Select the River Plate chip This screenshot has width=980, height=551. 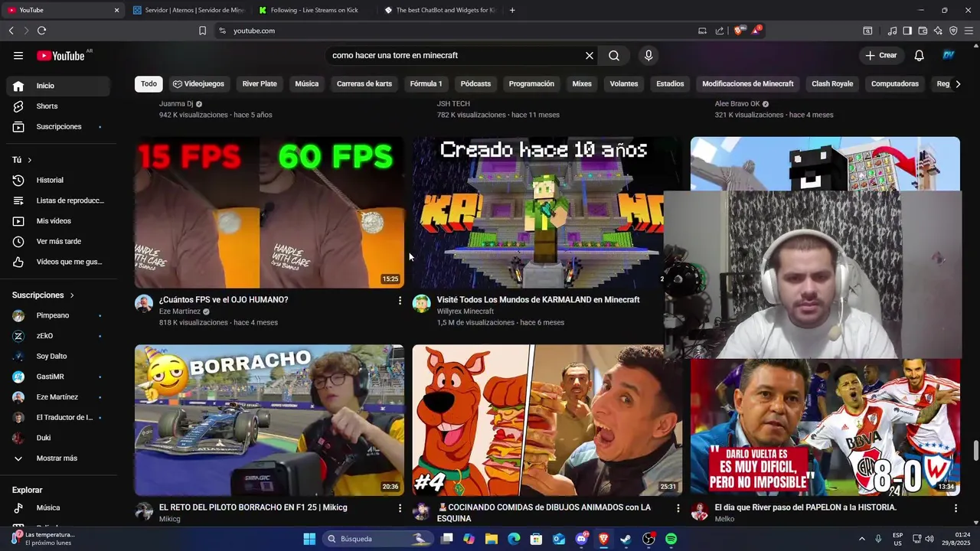(x=260, y=84)
